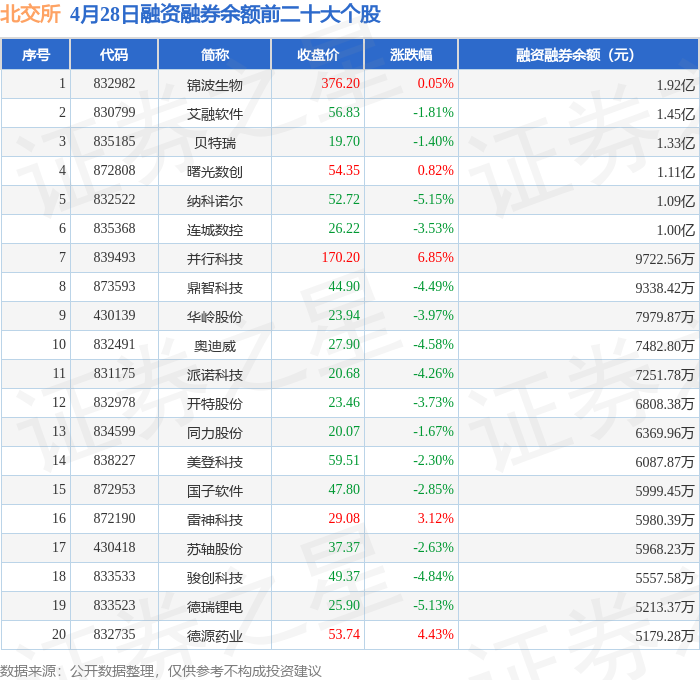Click the 涨跌幅 column header
Screen dimensions: 700x680
tap(411, 54)
